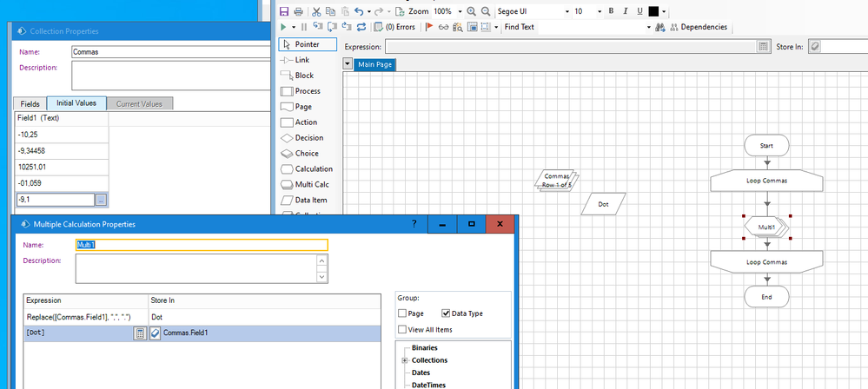Enable the Page group checkbox
The image size is (868, 389).
tap(402, 313)
